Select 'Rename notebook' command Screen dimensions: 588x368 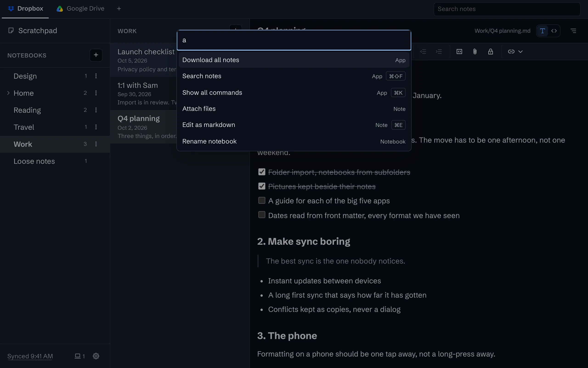[294, 141]
